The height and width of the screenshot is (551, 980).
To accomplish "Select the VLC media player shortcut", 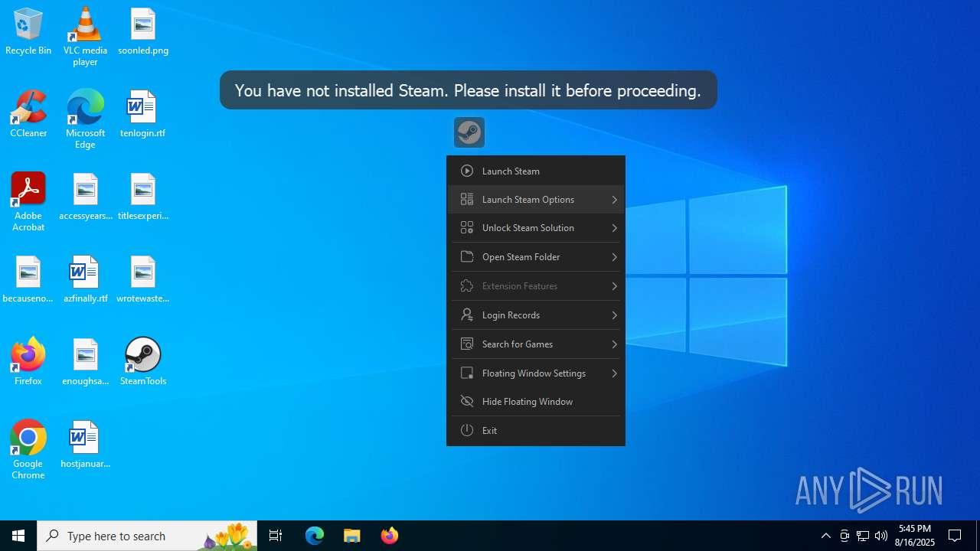I will tap(85, 37).
